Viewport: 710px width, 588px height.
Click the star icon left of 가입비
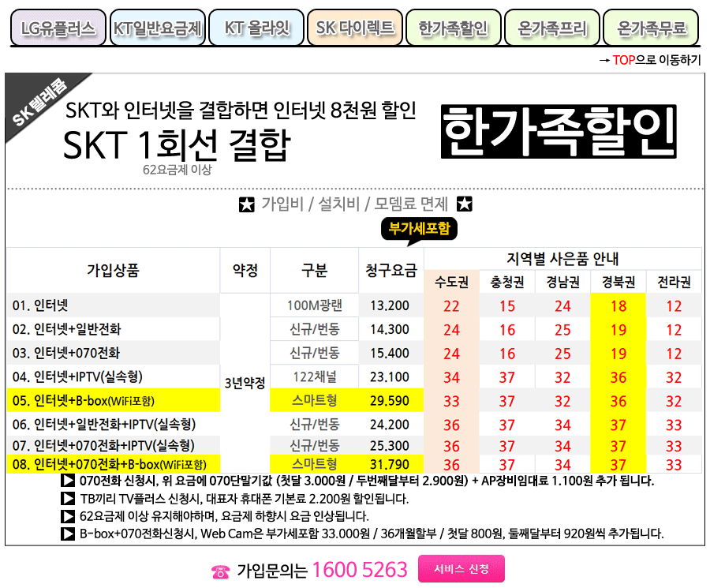tap(246, 205)
